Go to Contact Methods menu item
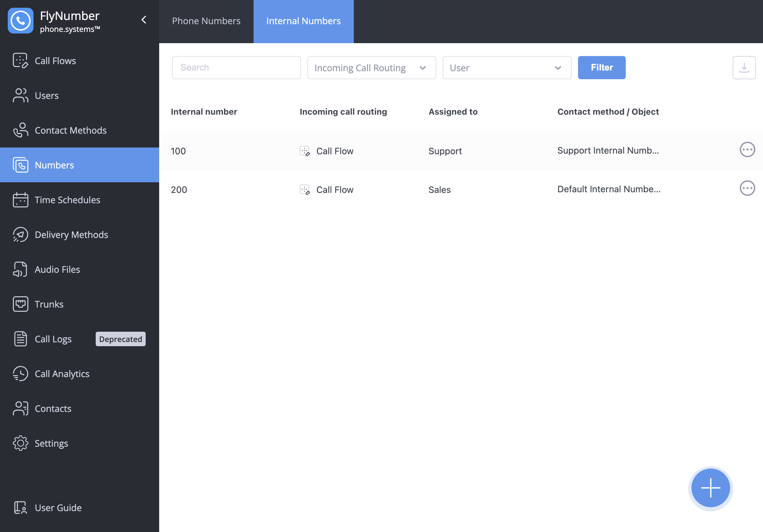Screen dimensions: 763x532 point(79,130)
